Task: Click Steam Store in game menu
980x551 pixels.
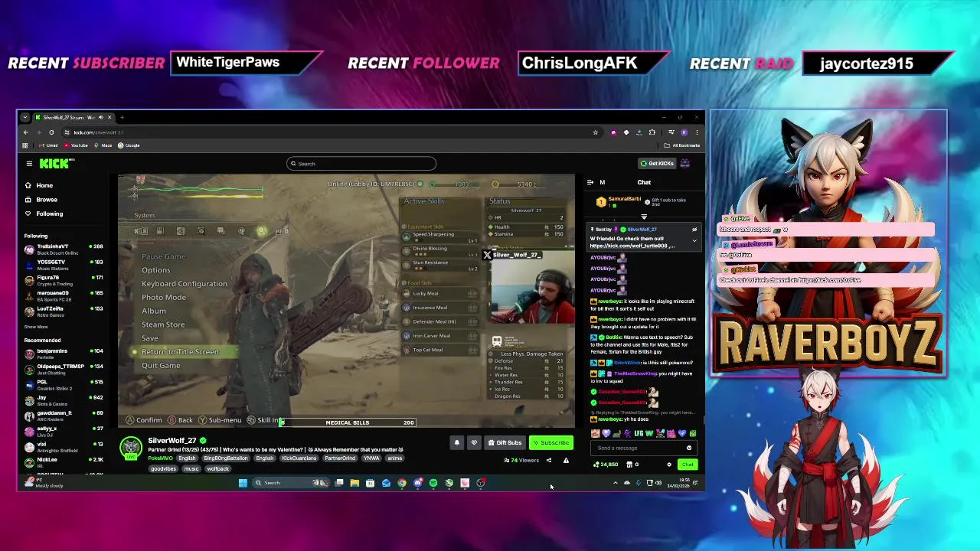Action: [163, 324]
